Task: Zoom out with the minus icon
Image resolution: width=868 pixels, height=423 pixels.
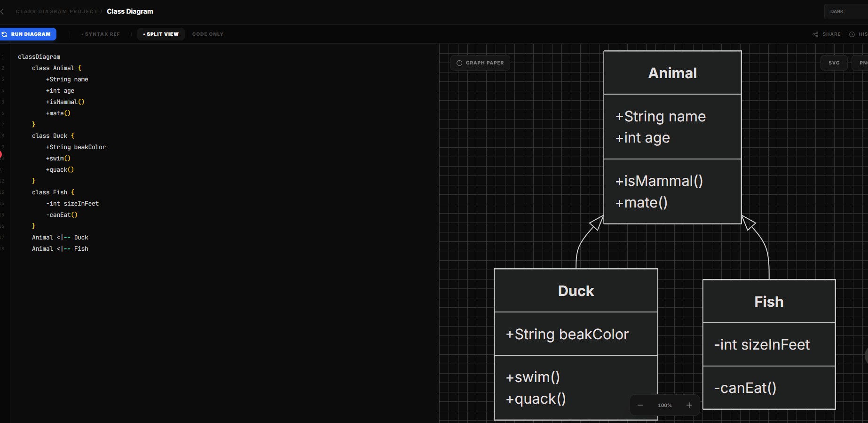Action: click(x=640, y=405)
